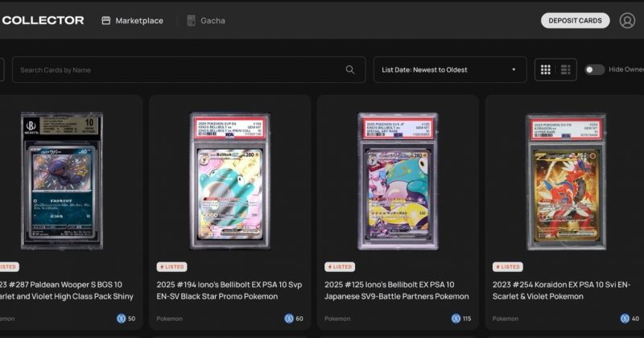Viewport: 644px width, 338px height.
Task: Click coin icon beside price 60
Action: click(289, 319)
